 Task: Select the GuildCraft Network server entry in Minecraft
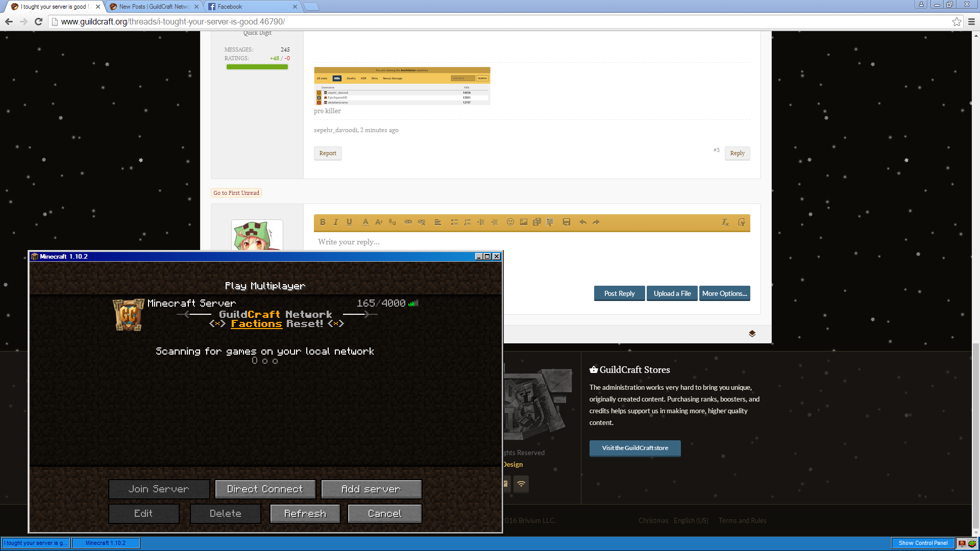265,315
